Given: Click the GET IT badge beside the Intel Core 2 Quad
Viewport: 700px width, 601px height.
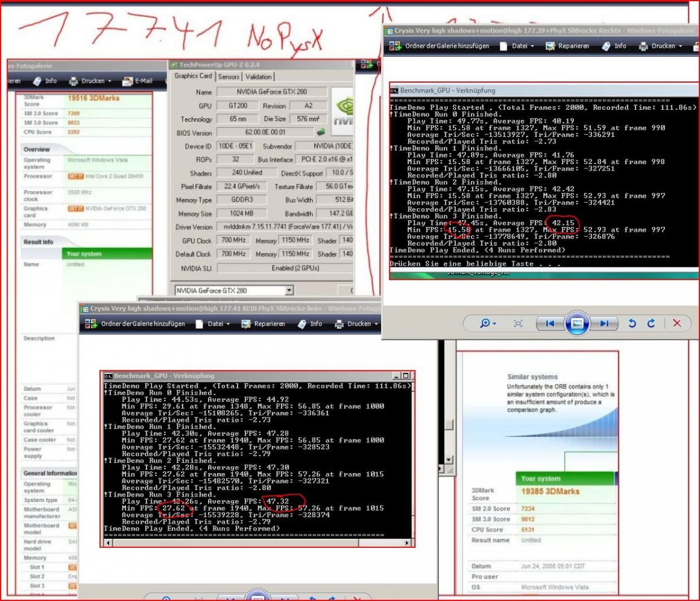Looking at the screenshot, I should 75,176.
